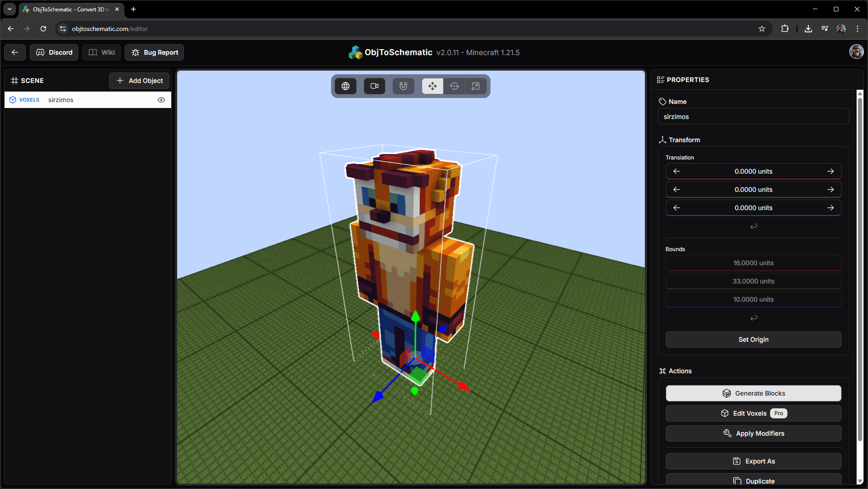Open the Bug Report form
Image resolution: width=868 pixels, height=489 pixels.
coord(154,52)
